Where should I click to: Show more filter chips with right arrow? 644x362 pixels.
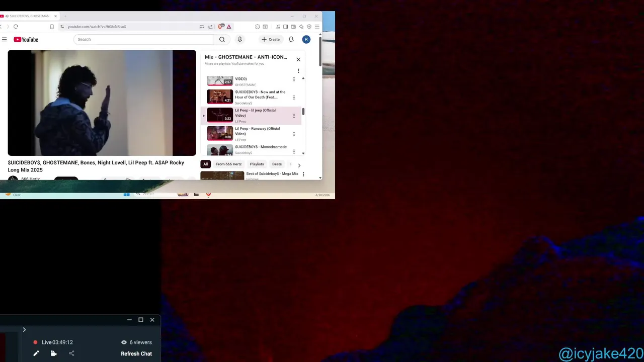point(299,165)
